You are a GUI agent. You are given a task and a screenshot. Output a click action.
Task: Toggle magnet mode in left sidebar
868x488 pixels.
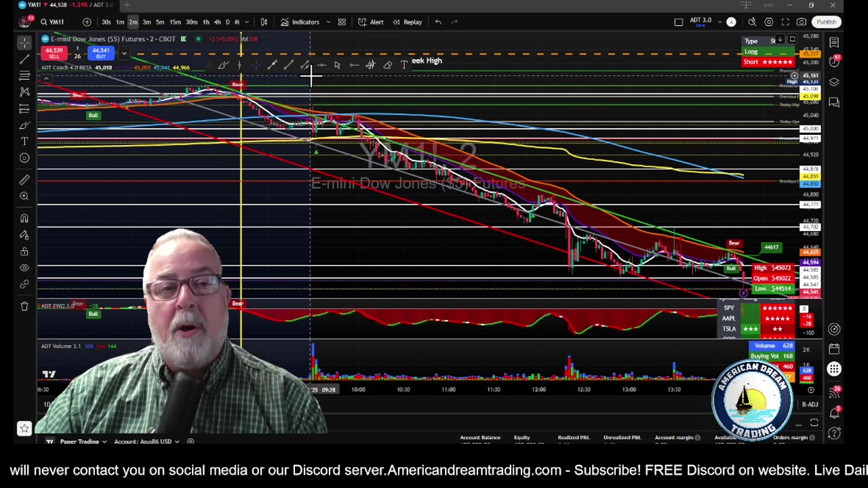[24, 218]
